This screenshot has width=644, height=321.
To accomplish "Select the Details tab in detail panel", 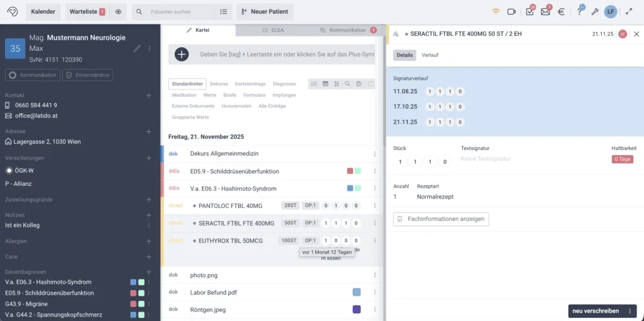I will click(404, 55).
